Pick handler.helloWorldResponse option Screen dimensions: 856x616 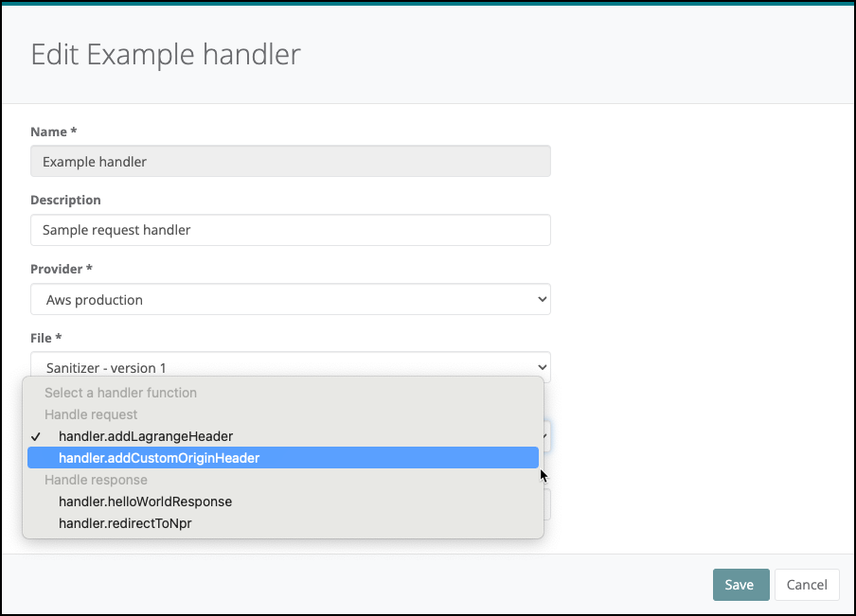145,502
